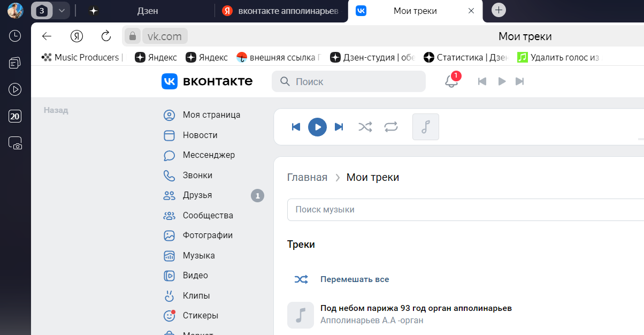The height and width of the screenshot is (335, 644).
Task: Click previous track in the audio player
Action: [296, 127]
